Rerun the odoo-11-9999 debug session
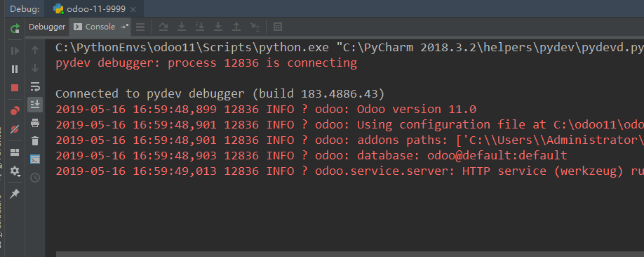Image resolution: width=644 pixels, height=257 pixels. tap(15, 28)
